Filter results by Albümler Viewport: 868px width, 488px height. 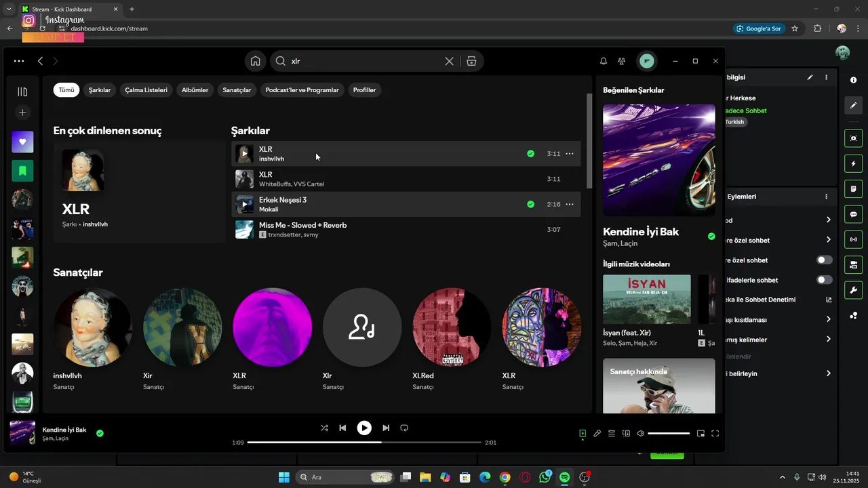point(195,90)
